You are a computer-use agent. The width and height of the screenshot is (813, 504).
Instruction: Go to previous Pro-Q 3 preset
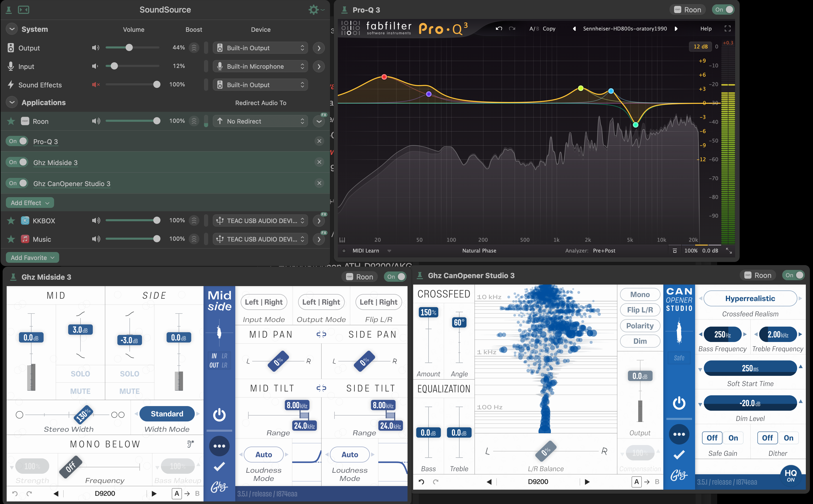[574, 29]
